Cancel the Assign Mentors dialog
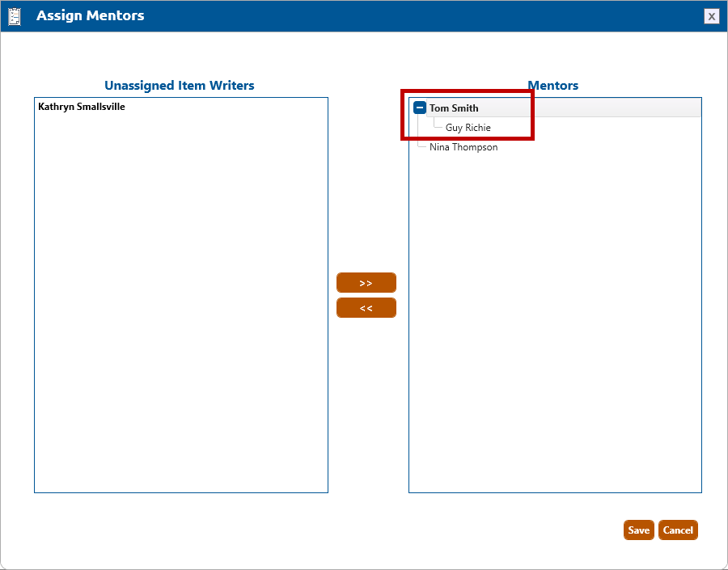Screen dimensions: 728x570 (677, 530)
